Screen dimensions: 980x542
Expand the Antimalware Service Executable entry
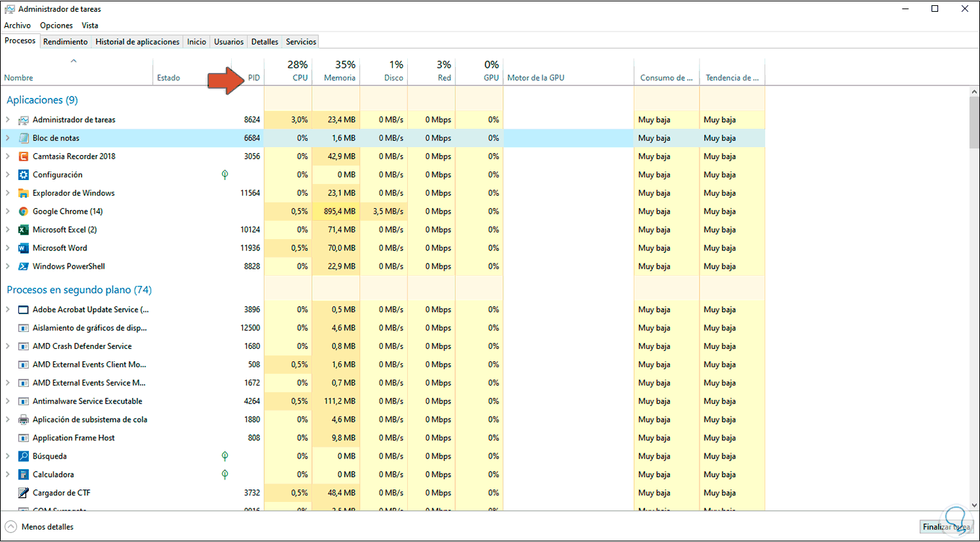click(x=8, y=401)
